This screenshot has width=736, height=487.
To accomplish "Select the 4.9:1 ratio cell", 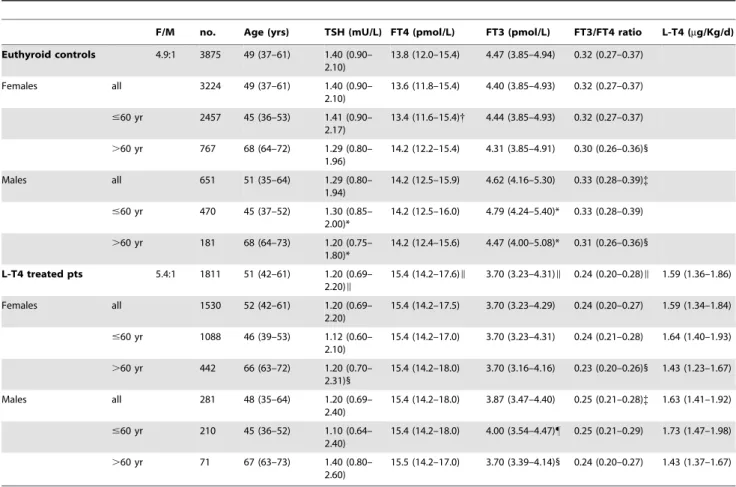I will click(166, 55).
